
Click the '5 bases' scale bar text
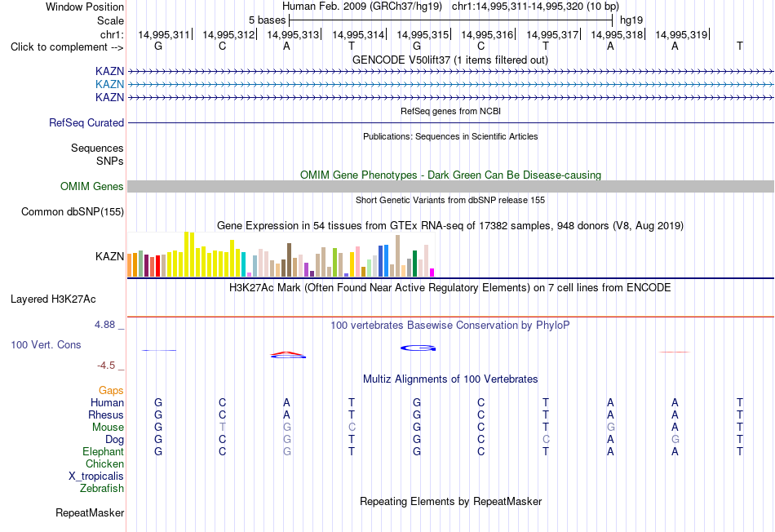[x=267, y=20]
